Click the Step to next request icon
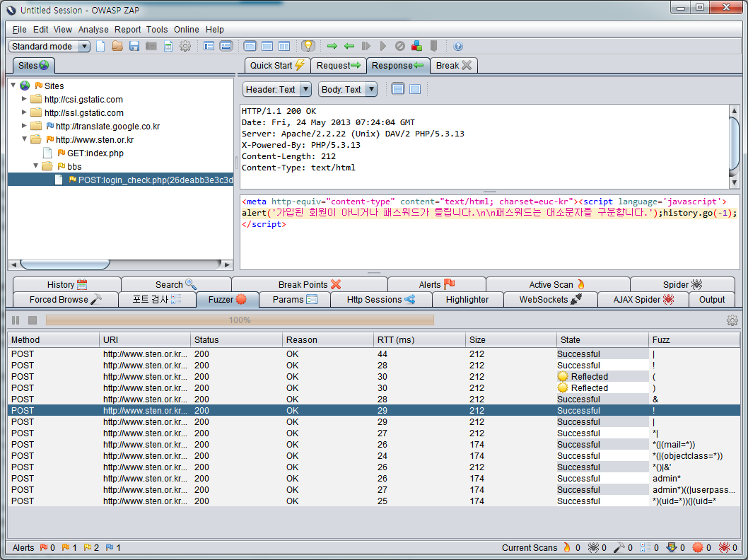The height and width of the screenshot is (560, 748). 366,46
